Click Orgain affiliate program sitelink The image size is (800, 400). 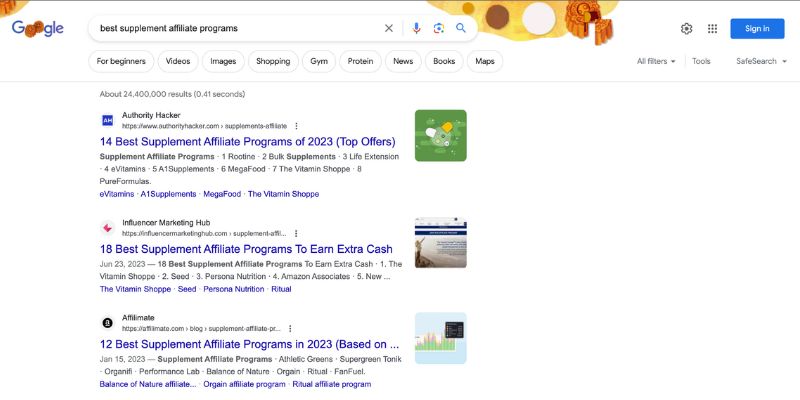(x=244, y=384)
